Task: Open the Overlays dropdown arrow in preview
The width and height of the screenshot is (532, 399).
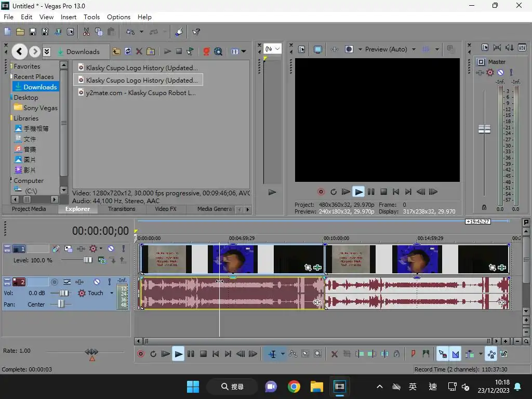Action: point(437,49)
